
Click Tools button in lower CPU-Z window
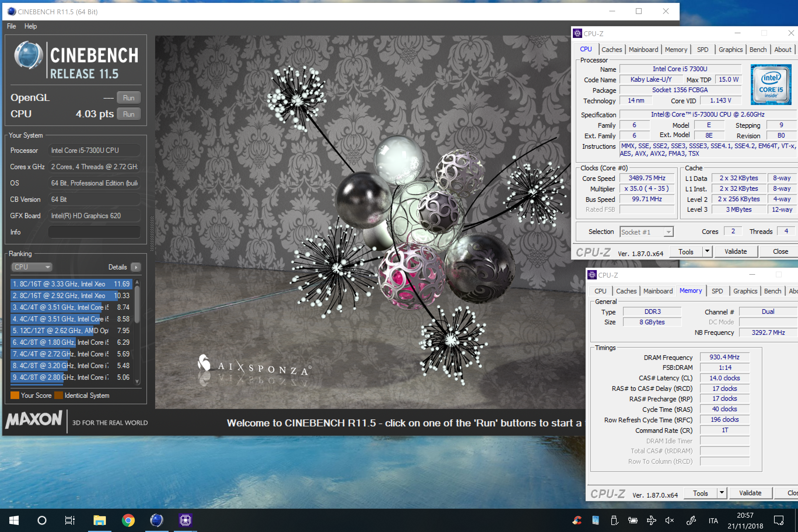pyautogui.click(x=700, y=493)
